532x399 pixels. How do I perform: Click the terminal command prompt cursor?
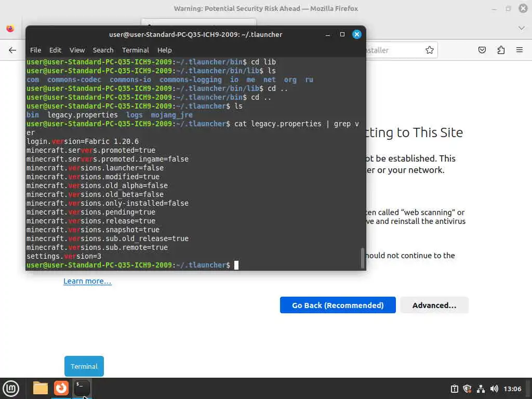point(236,265)
